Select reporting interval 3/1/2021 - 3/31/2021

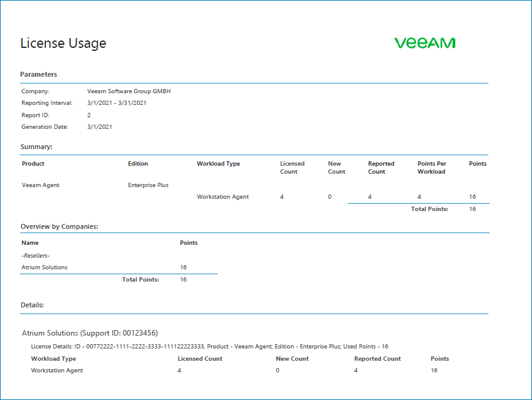click(117, 103)
